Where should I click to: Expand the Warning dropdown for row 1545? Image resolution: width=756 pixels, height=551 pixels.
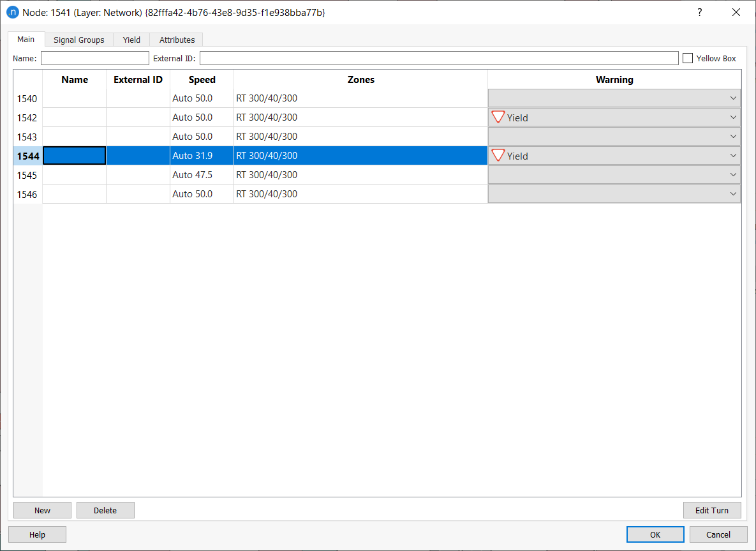tap(732, 175)
